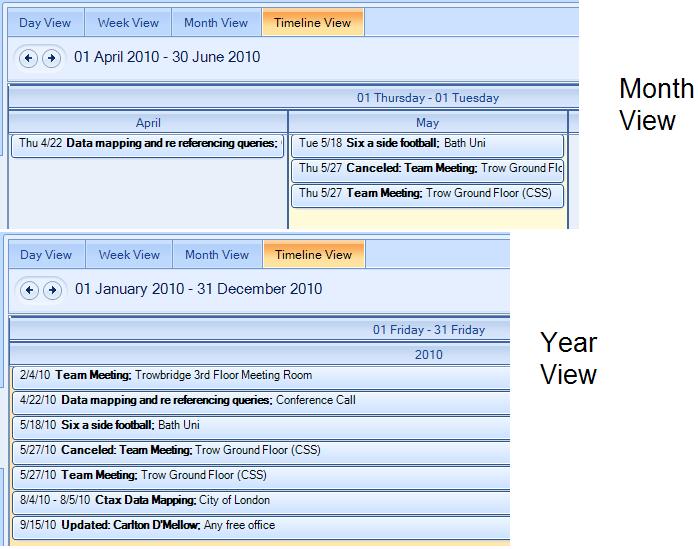Select 4/22/10 Data mapping Conference Call entry
This screenshot has width=698, height=549.
(261, 403)
